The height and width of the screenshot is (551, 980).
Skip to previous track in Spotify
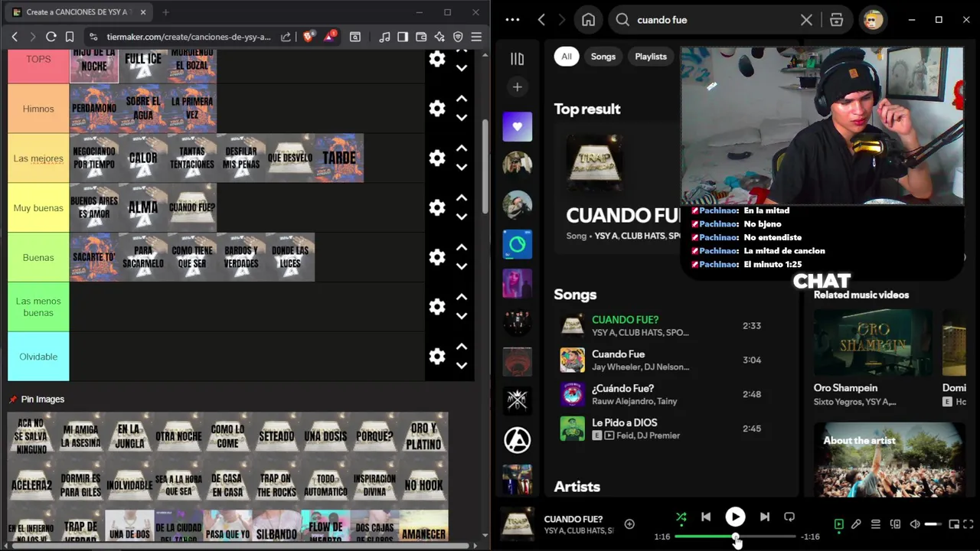[706, 517]
